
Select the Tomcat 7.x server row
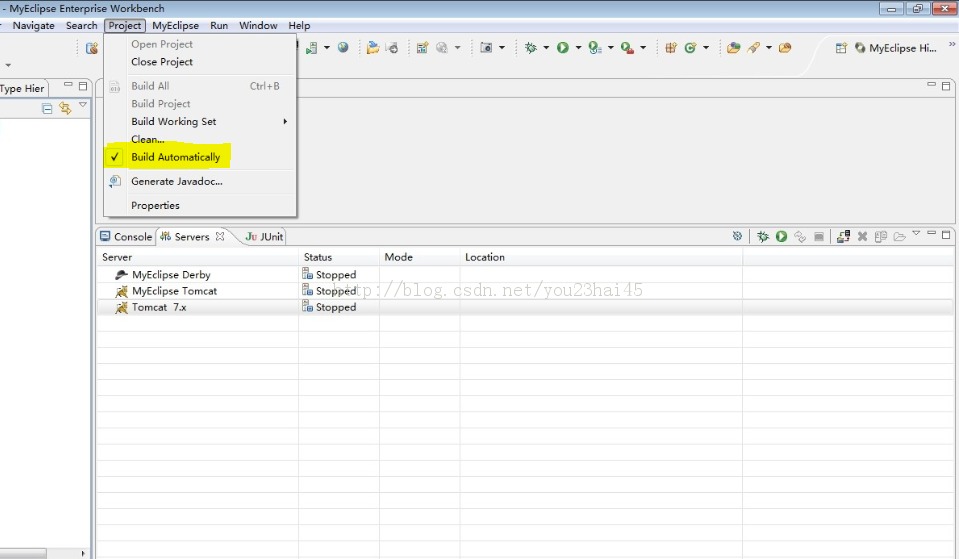point(159,307)
